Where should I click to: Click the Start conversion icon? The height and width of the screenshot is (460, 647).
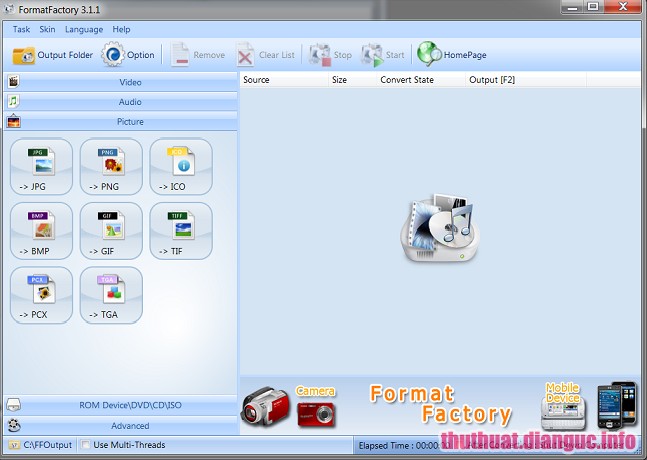pos(372,55)
